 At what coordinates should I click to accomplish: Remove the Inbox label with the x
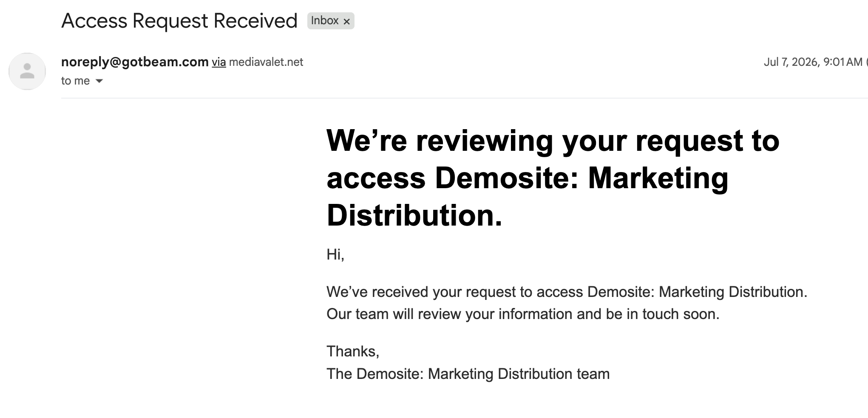(x=347, y=21)
